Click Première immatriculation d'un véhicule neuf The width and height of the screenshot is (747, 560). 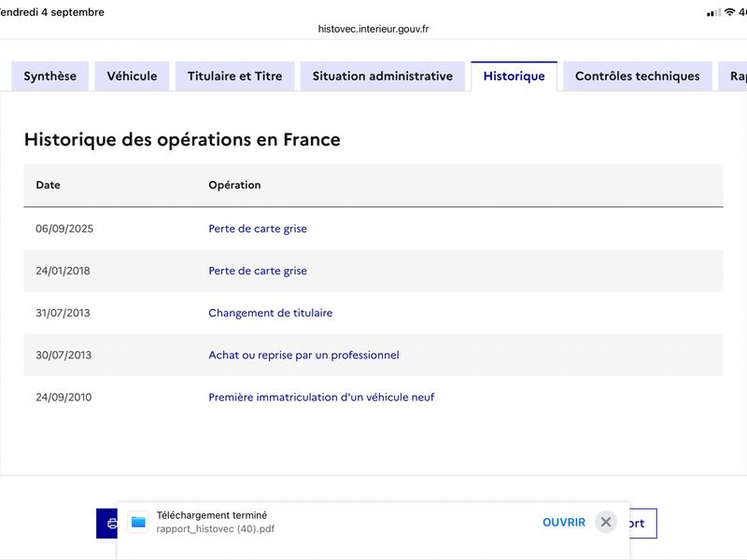(x=321, y=398)
